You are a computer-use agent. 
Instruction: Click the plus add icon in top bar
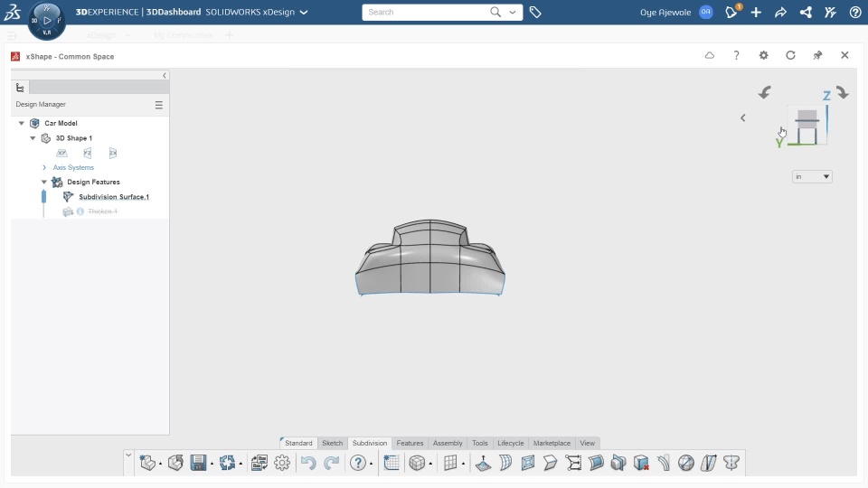pos(756,12)
